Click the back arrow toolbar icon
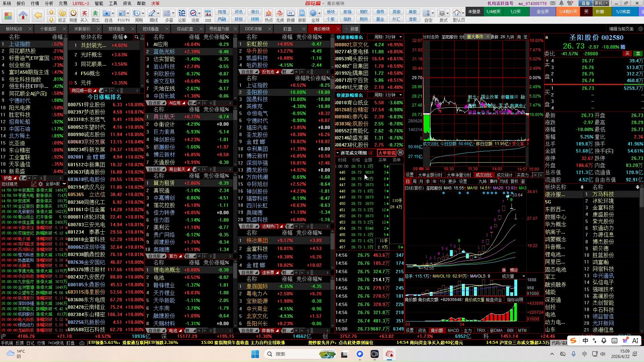The width and height of the screenshot is (644, 362). pos(38,15)
